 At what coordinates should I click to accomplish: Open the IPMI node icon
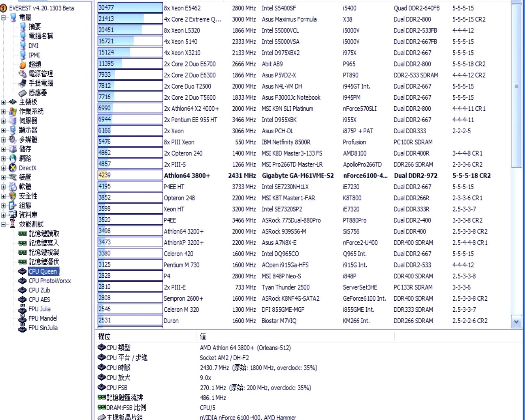coord(23,55)
